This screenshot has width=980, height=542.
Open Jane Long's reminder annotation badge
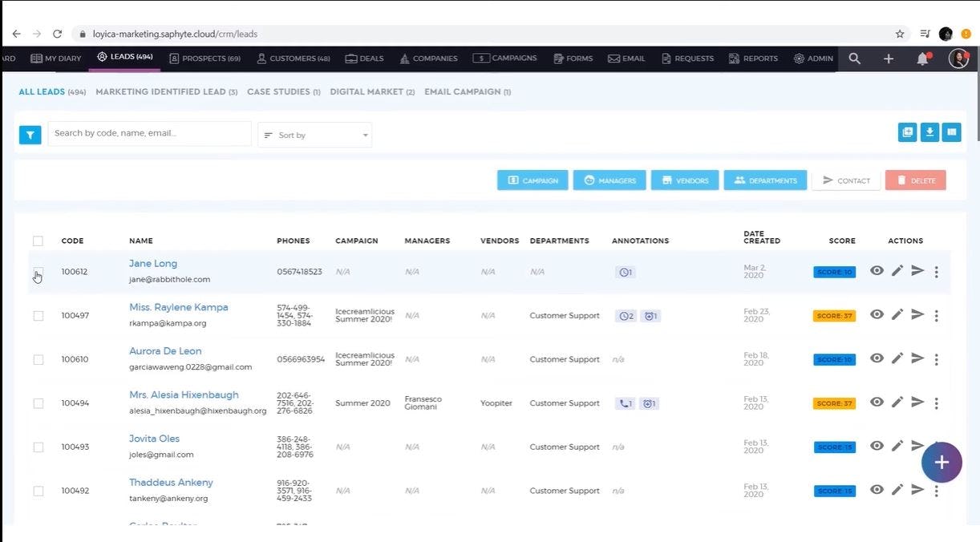tap(626, 272)
